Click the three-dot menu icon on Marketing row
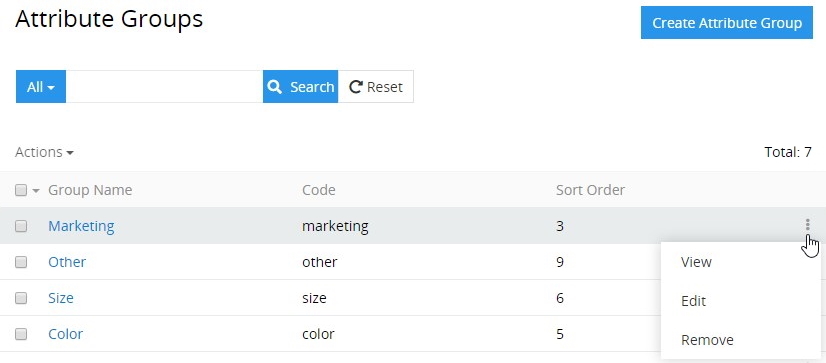 (x=807, y=225)
